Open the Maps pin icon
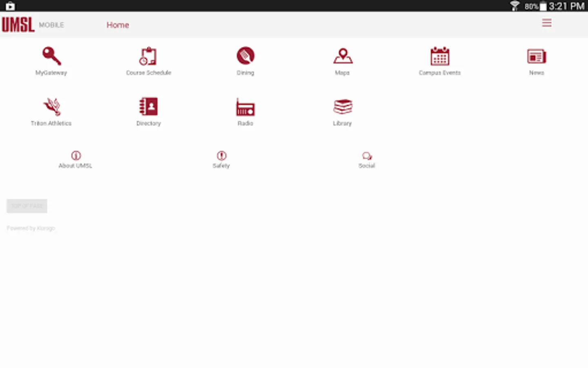This screenshot has height=368, width=588. 343,56
